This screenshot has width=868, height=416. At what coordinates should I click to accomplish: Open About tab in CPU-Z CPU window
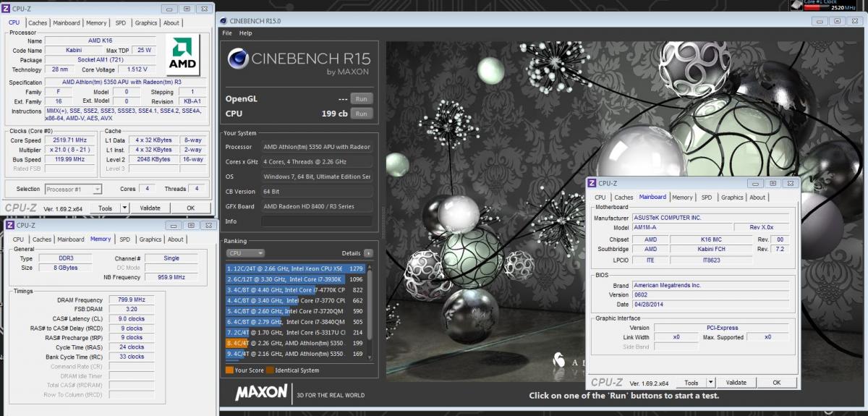pyautogui.click(x=171, y=22)
